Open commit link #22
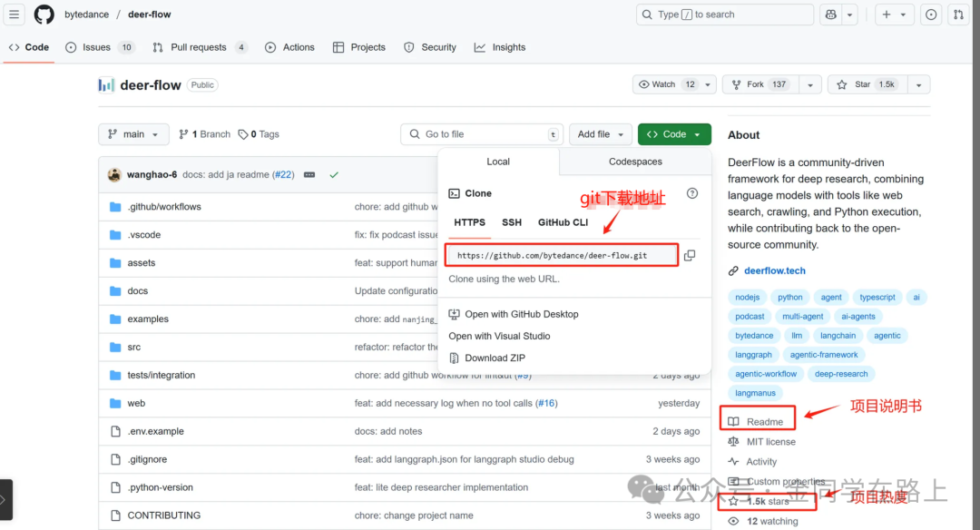The image size is (980, 530). [283, 175]
